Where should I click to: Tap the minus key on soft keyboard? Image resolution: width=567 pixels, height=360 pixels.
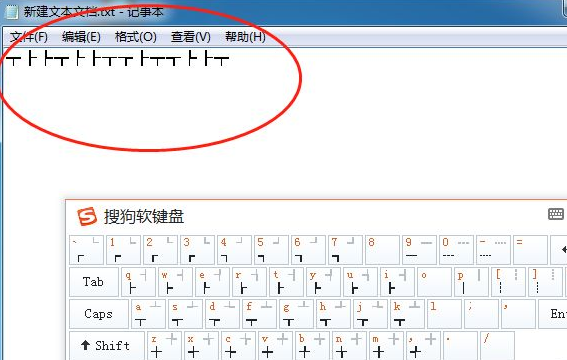click(x=493, y=250)
